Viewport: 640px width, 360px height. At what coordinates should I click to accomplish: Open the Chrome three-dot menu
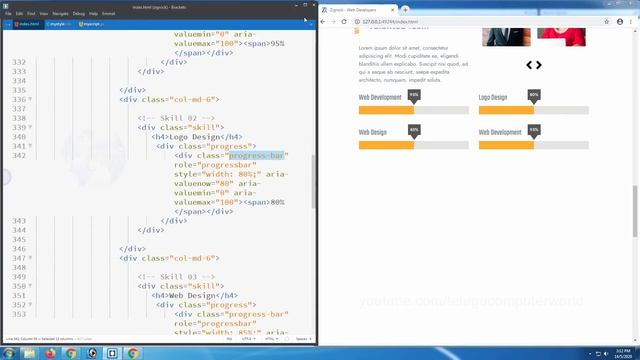click(x=631, y=22)
